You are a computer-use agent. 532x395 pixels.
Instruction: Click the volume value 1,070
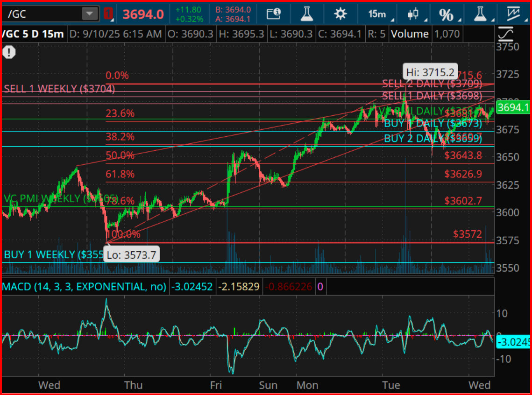[447, 34]
